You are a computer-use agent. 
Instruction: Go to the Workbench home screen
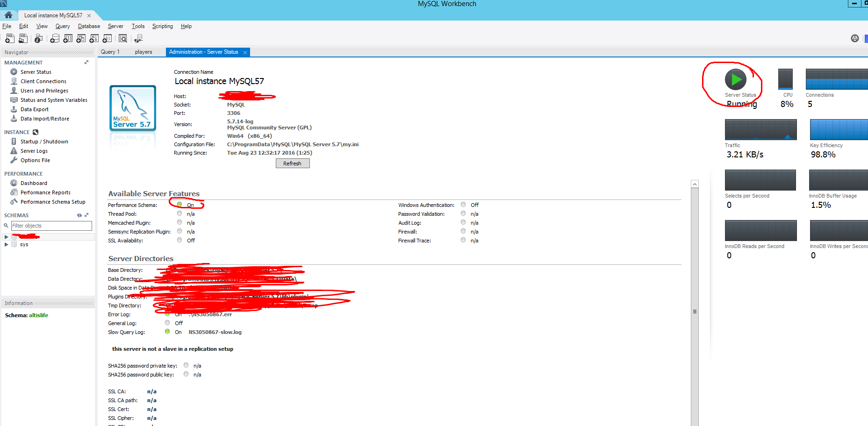[8, 15]
